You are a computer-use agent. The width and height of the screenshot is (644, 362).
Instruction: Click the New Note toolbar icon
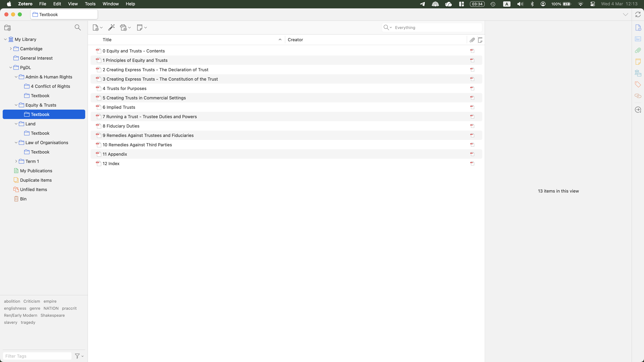pos(142,27)
